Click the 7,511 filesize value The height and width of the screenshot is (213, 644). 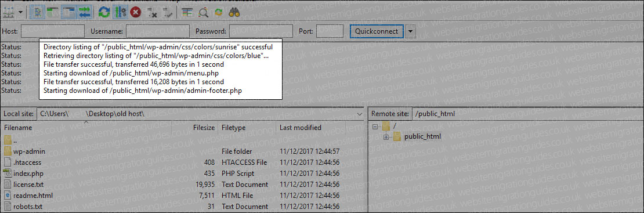pyautogui.click(x=207, y=196)
